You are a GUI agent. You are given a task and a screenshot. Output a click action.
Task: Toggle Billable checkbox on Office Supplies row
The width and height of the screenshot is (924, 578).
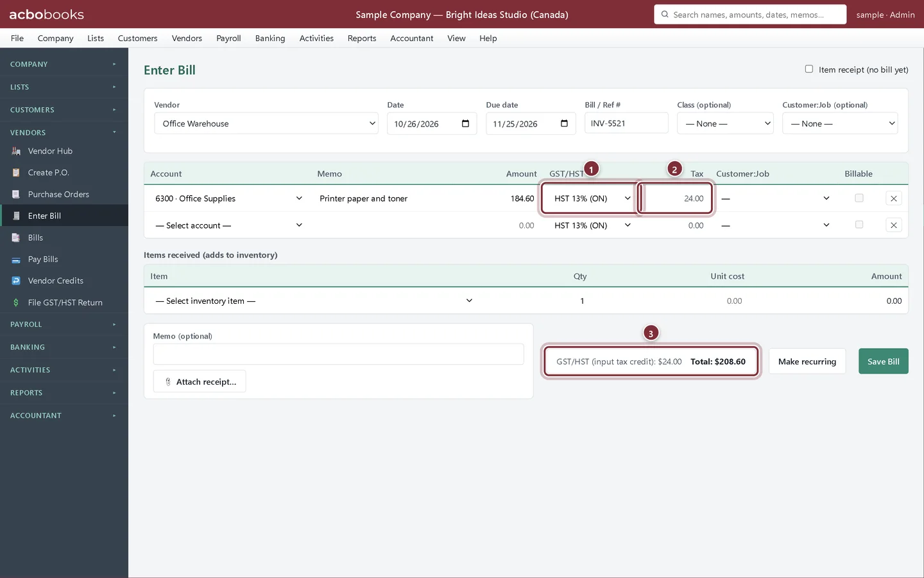click(x=859, y=198)
